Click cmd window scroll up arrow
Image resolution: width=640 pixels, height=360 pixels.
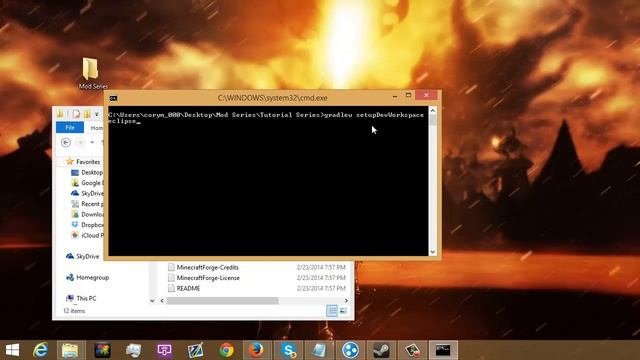433,111
